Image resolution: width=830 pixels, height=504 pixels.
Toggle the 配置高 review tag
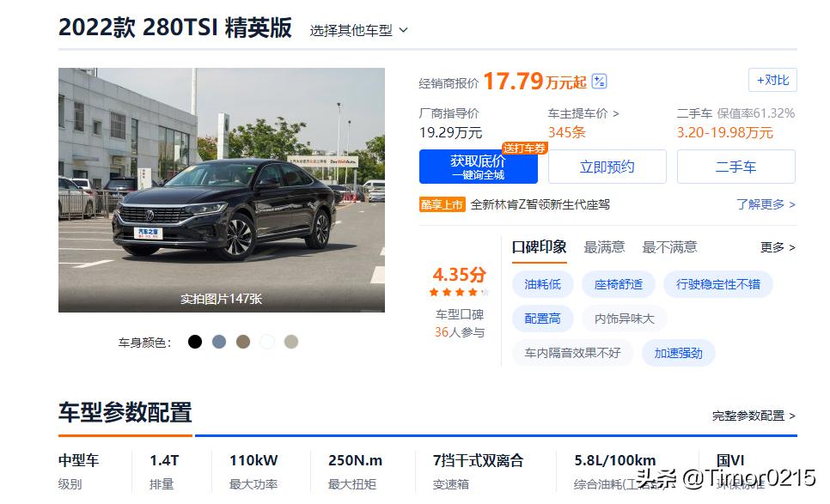click(x=542, y=319)
